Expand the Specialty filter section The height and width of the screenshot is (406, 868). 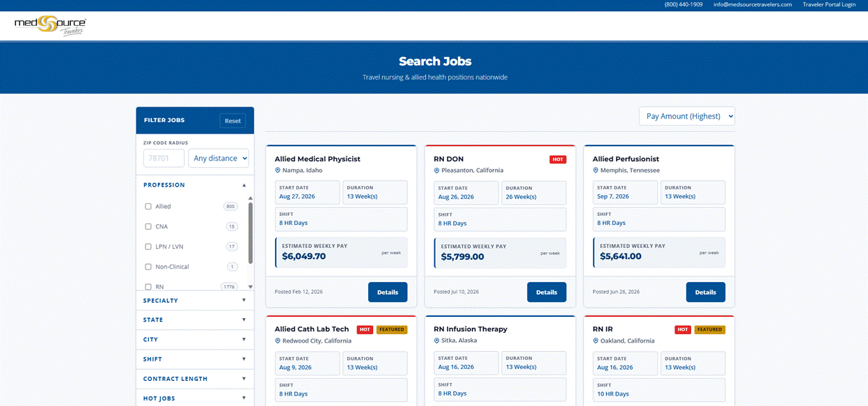[x=195, y=301]
